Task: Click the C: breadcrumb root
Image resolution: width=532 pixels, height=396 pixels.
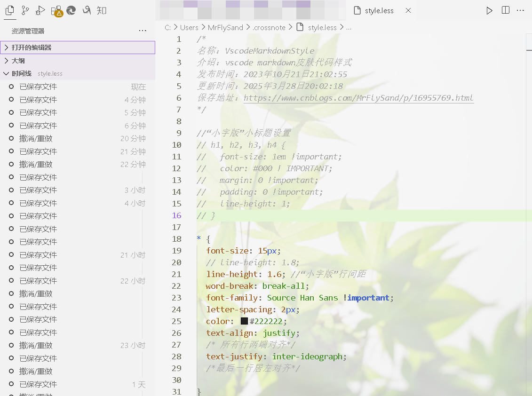Action: coord(167,27)
